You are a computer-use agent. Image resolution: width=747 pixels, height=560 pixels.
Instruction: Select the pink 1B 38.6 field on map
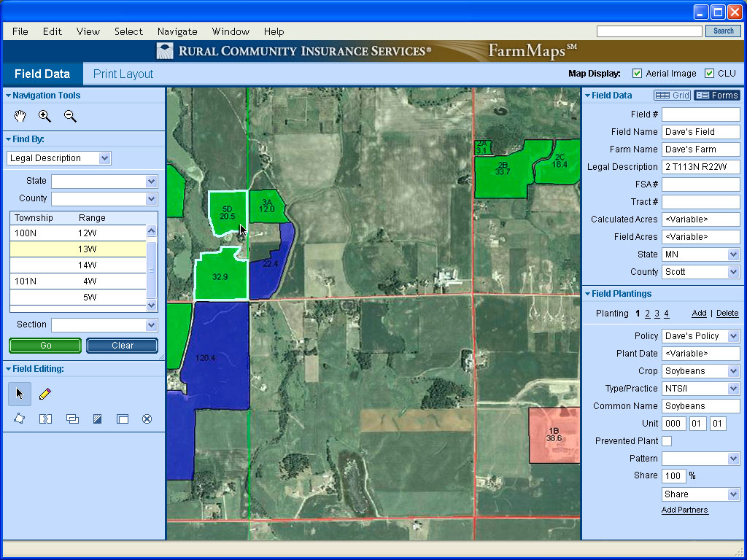(x=554, y=435)
